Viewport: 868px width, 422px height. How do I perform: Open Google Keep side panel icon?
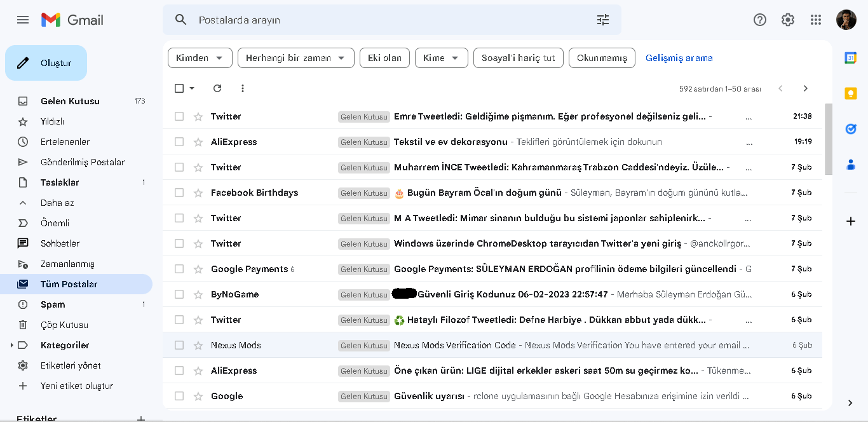(851, 93)
